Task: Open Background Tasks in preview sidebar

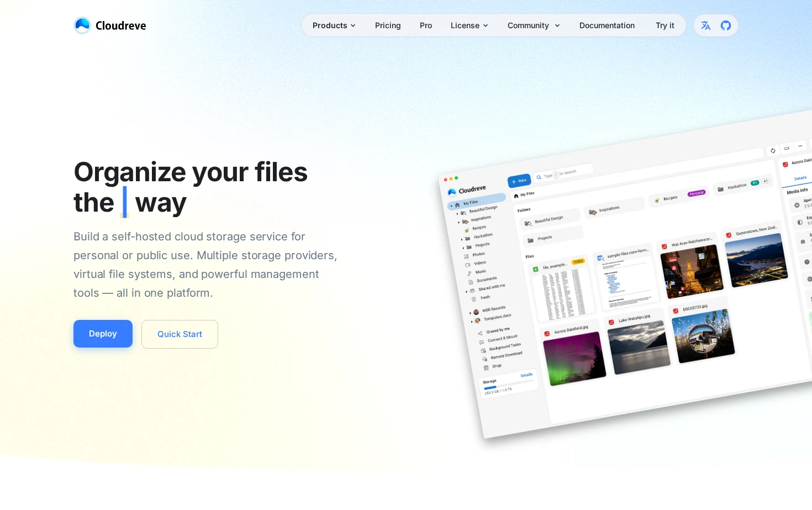Action: pos(504,346)
